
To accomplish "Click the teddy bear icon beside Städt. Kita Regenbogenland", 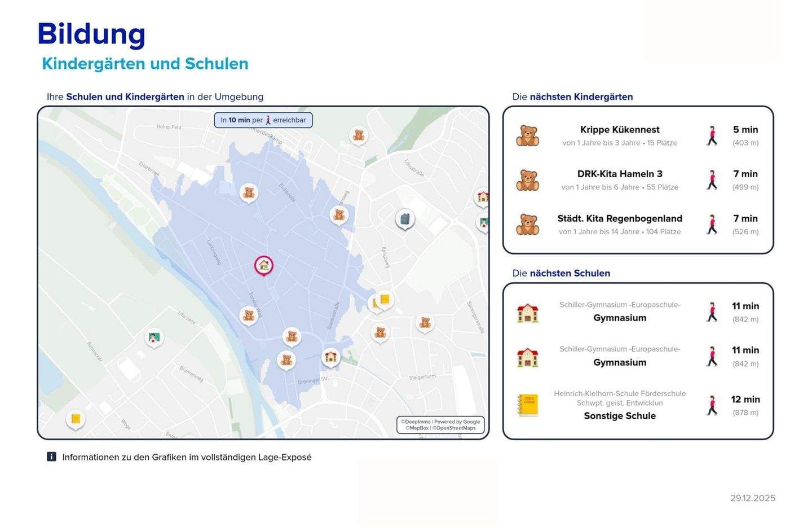I will pos(527,224).
